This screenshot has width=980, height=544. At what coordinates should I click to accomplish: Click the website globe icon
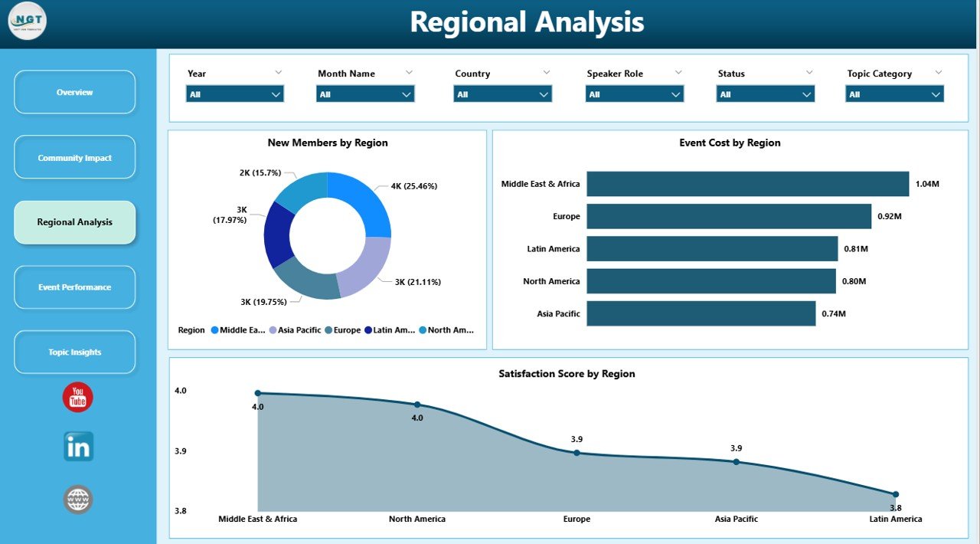77,499
